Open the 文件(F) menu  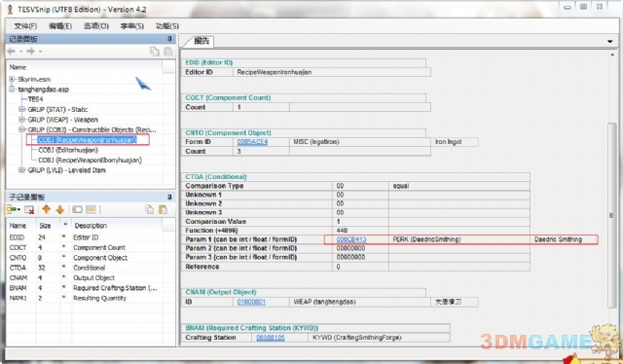(x=25, y=26)
